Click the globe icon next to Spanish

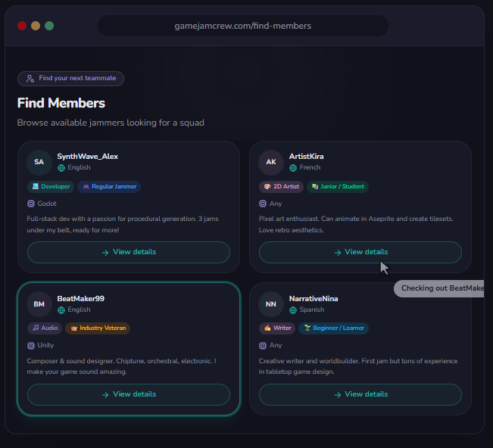(x=293, y=310)
